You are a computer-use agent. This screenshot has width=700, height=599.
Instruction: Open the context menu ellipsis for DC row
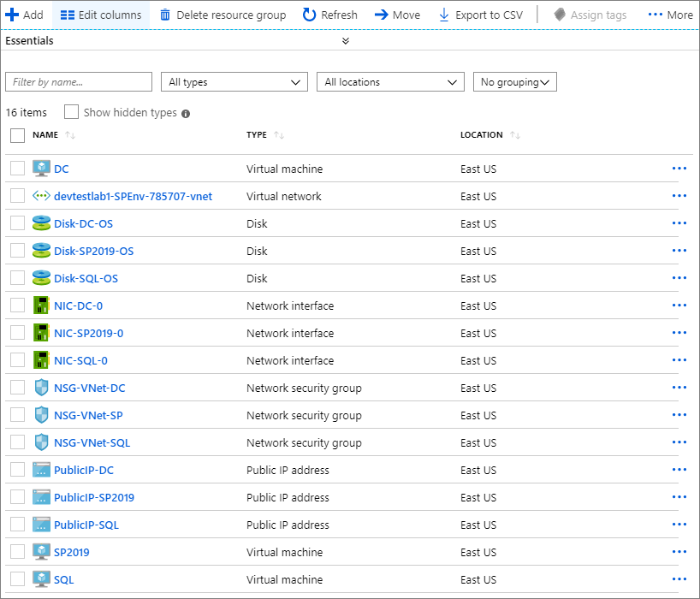pyautogui.click(x=679, y=169)
